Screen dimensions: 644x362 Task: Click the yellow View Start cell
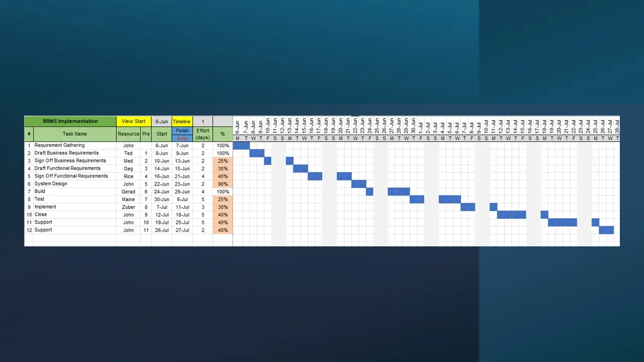[x=133, y=121]
